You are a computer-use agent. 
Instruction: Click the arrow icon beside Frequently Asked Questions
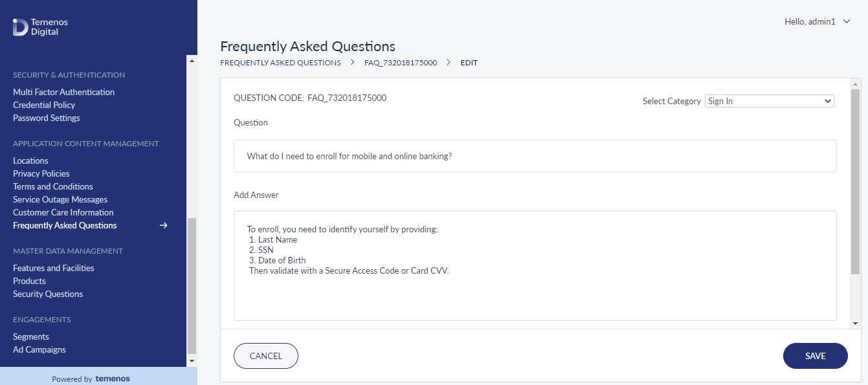pyautogui.click(x=164, y=225)
